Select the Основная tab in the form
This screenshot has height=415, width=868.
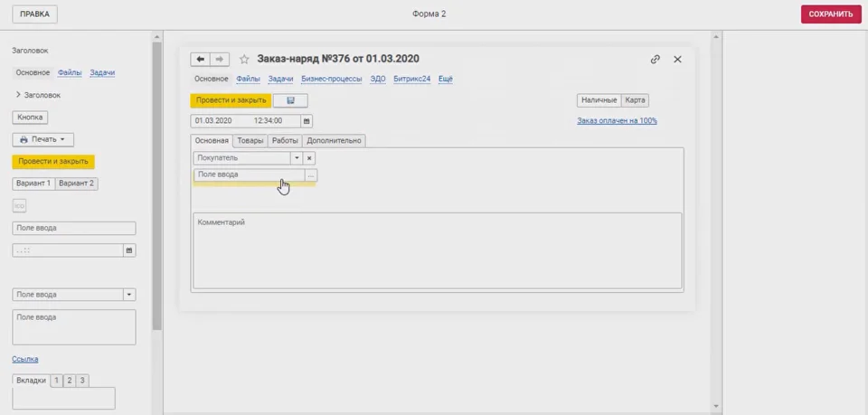212,141
